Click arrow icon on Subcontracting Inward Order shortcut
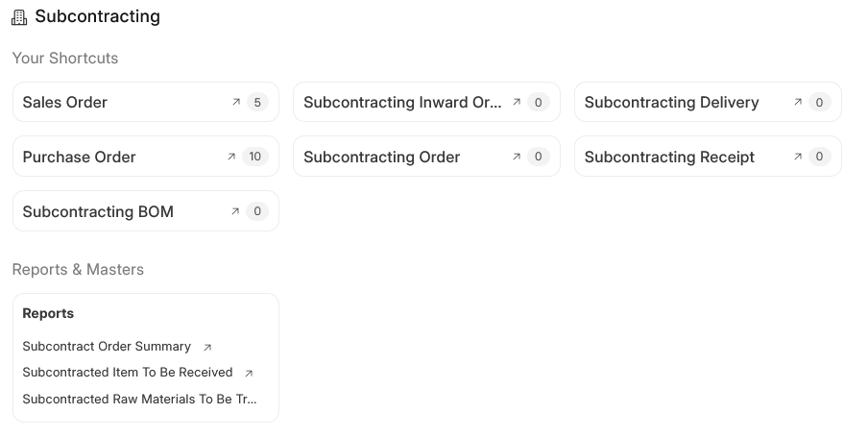Screen dimensions: 868x437 (x=517, y=102)
